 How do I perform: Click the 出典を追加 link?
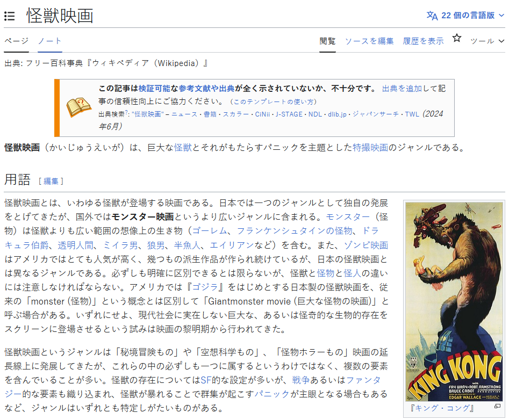(x=402, y=89)
